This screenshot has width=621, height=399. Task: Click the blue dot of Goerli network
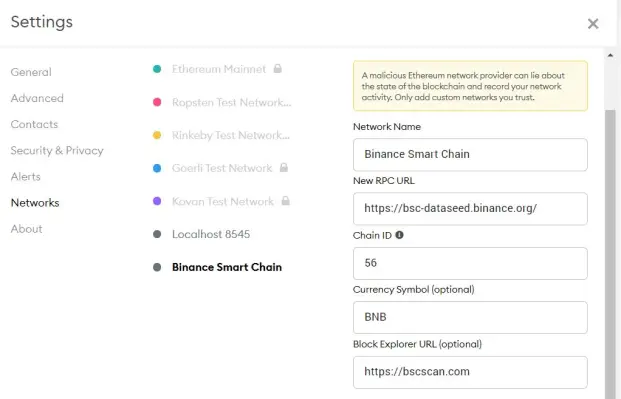pyautogui.click(x=157, y=168)
